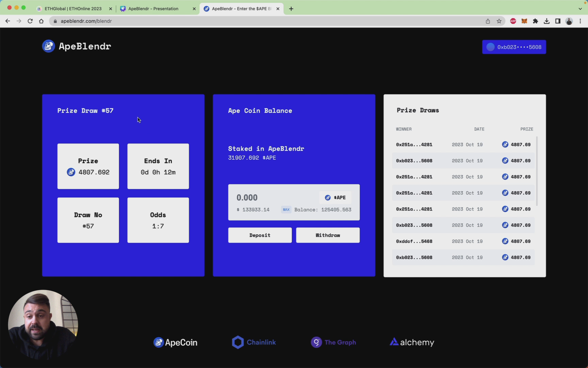Click the ApeBlendr title text
This screenshot has height=368, width=588.
85,46
